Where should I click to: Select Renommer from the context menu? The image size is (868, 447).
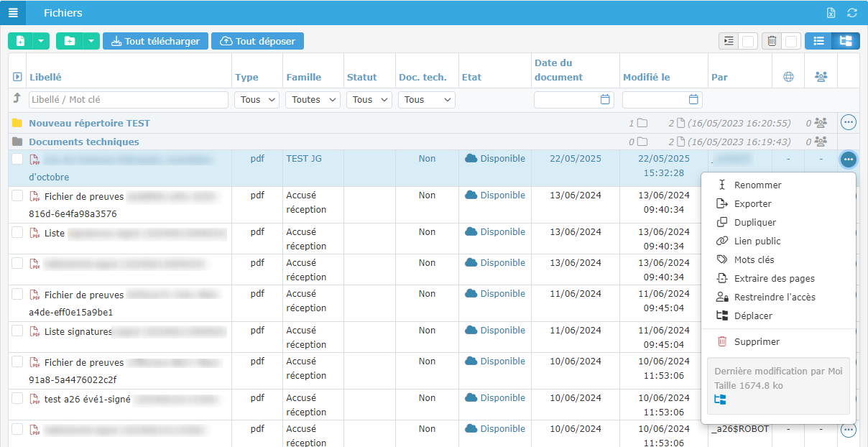click(757, 185)
